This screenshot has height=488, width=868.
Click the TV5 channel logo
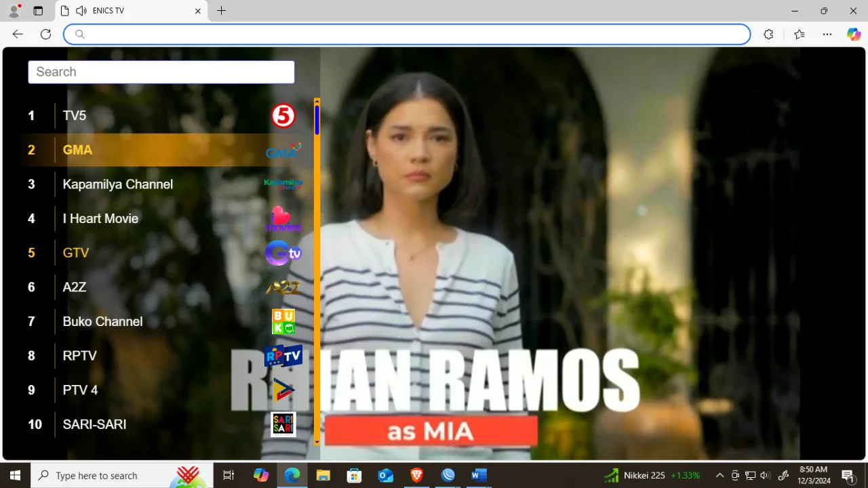pos(283,116)
